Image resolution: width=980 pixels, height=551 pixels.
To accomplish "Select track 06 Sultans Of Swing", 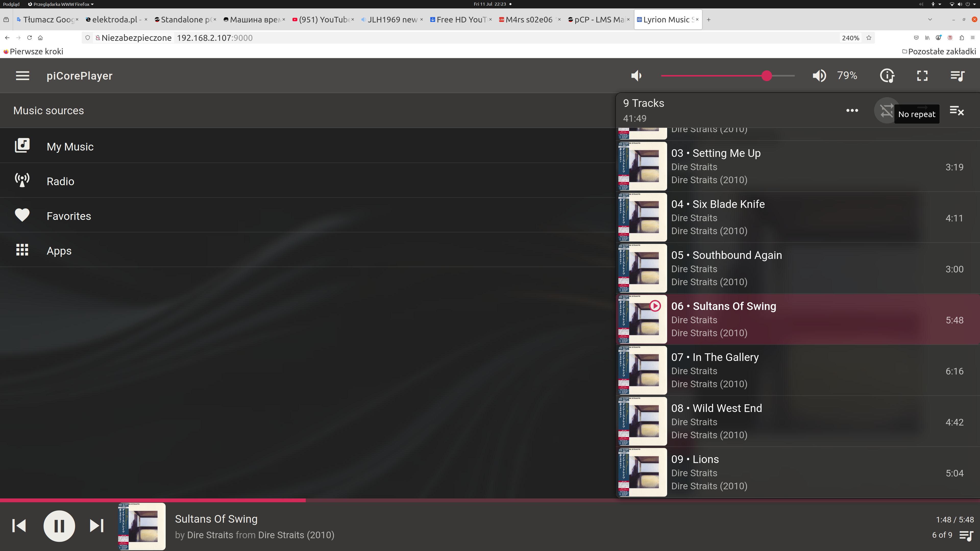I will click(798, 319).
